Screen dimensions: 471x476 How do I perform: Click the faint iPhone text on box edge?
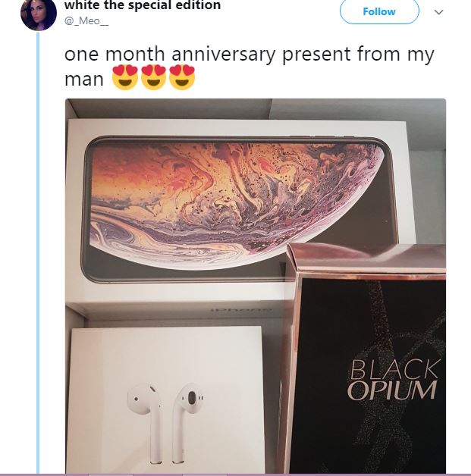(x=241, y=310)
